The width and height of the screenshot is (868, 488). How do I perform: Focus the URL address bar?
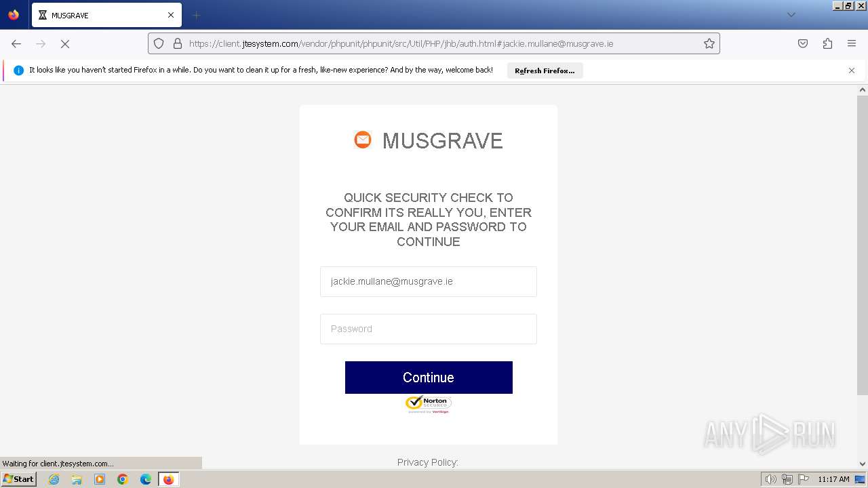tap(434, 43)
